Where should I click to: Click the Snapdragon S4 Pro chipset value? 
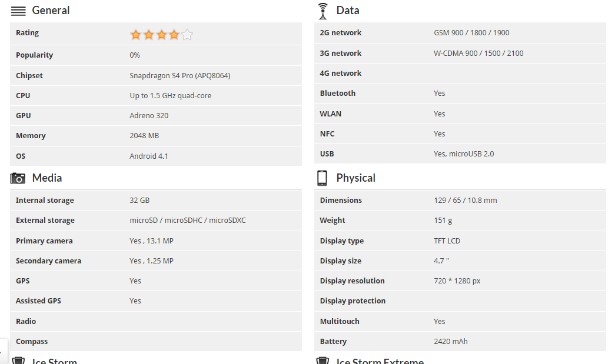[x=179, y=76]
